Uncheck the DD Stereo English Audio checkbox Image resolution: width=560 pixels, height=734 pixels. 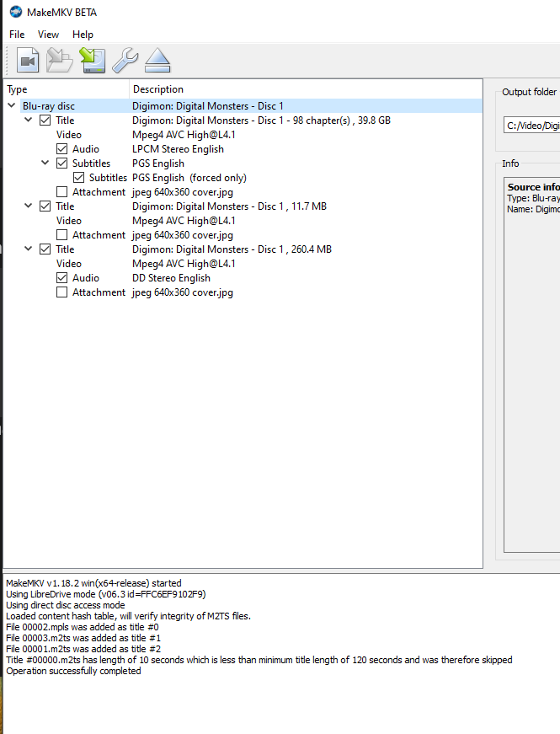pos(61,278)
